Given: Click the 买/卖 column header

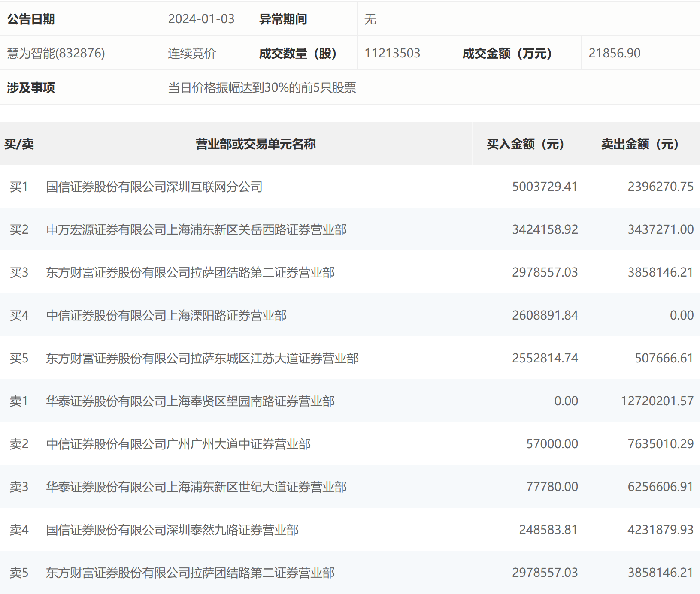Looking at the screenshot, I should coord(19,144).
